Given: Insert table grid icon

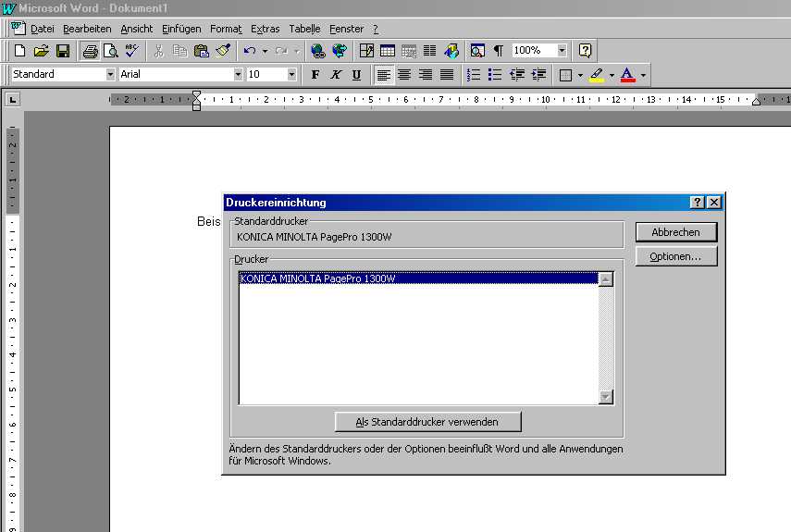Looking at the screenshot, I should [x=388, y=51].
